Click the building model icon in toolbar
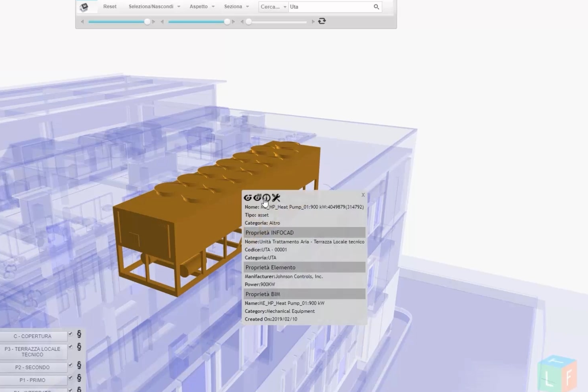 coord(84,7)
